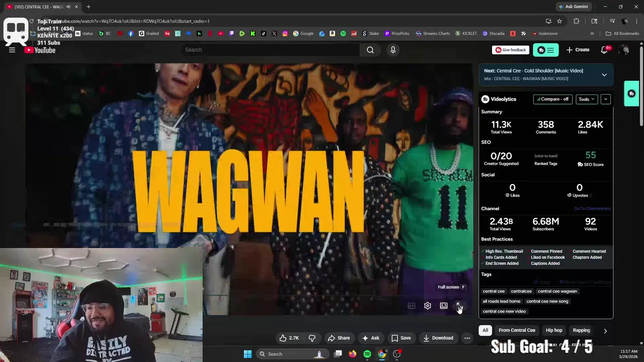Select the Rapping filter chip
Screen dimensions: 644x362
[581, 330]
